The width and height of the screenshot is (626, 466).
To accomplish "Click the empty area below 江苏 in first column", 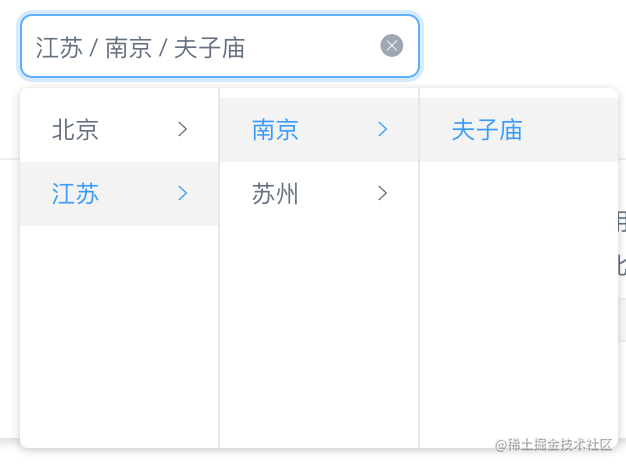I will 119,335.
